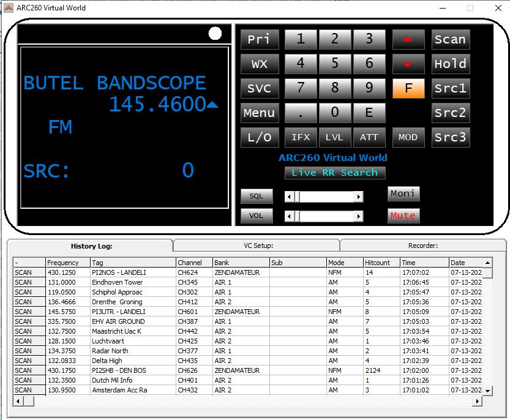Screen dimensions: 510x420
Task: Click volume slider right arrow
Action: [x=358, y=216]
